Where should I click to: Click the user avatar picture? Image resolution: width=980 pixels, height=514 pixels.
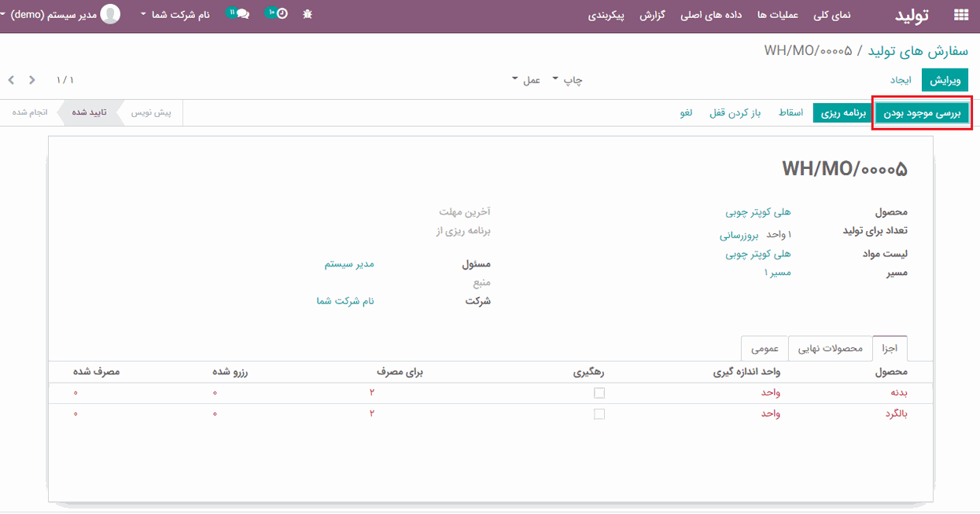(x=111, y=14)
